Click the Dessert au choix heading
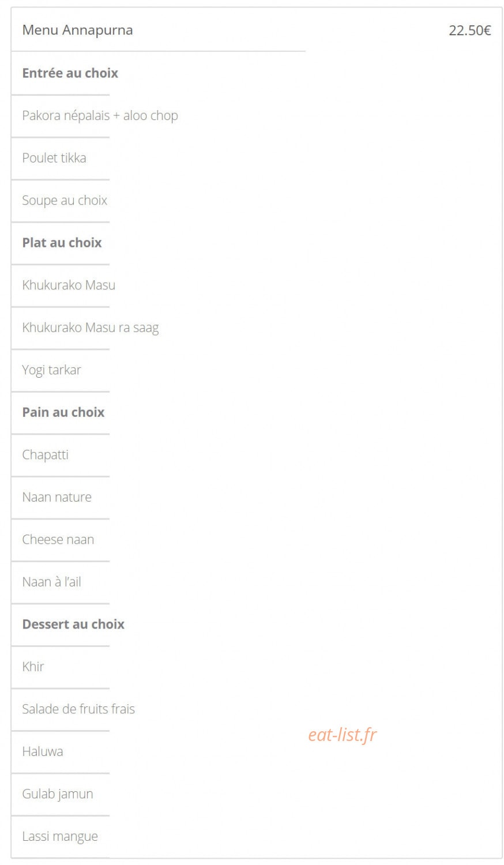Screen dimensions: 504x865 click(73, 624)
